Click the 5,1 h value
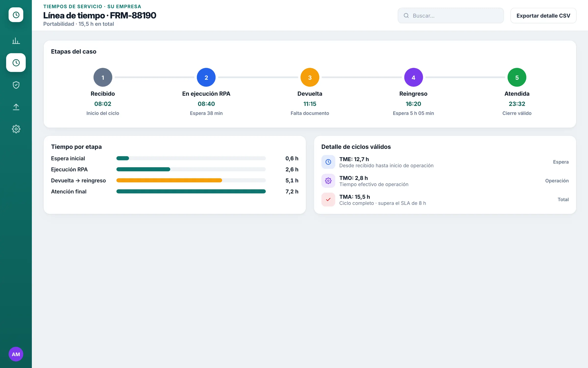 tap(292, 180)
